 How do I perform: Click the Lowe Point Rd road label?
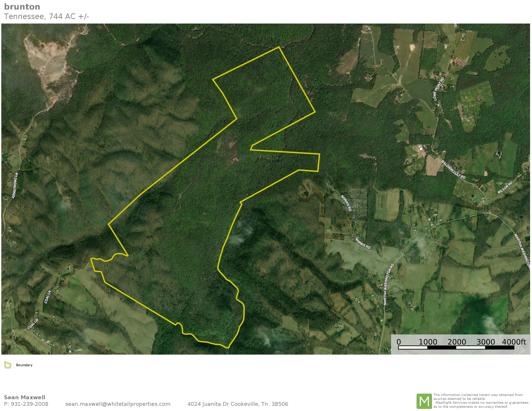(x=439, y=89)
